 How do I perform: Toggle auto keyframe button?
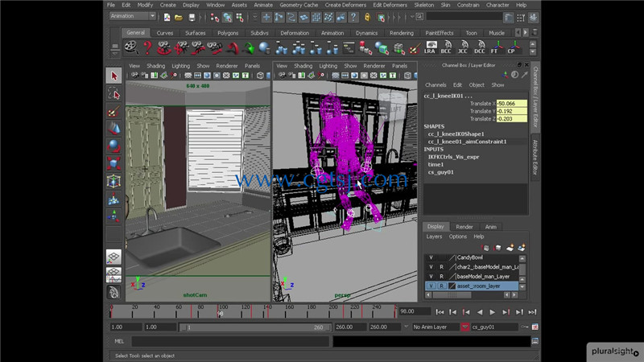(x=525, y=327)
